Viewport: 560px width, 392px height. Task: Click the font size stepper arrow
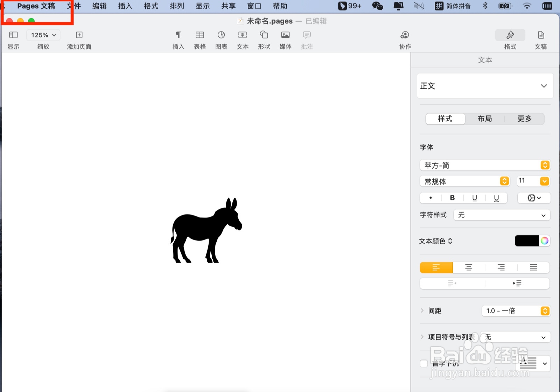(544, 181)
